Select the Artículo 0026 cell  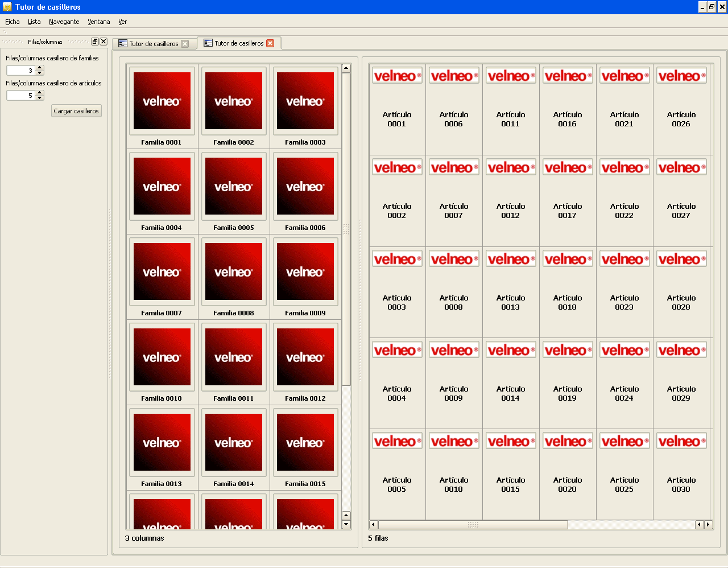click(681, 109)
